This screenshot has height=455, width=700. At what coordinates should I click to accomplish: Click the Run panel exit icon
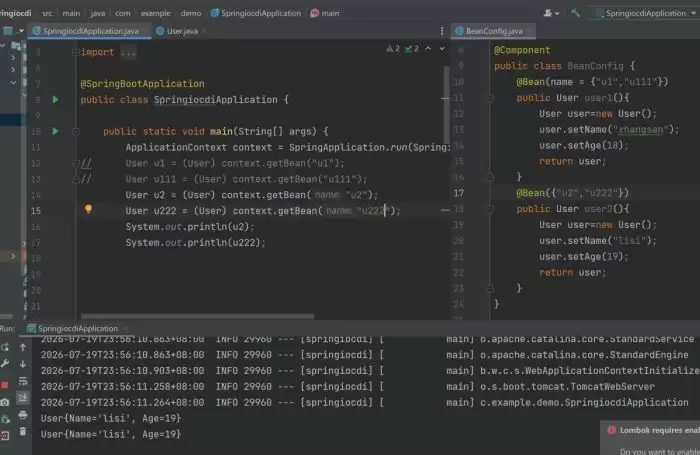coord(5,435)
